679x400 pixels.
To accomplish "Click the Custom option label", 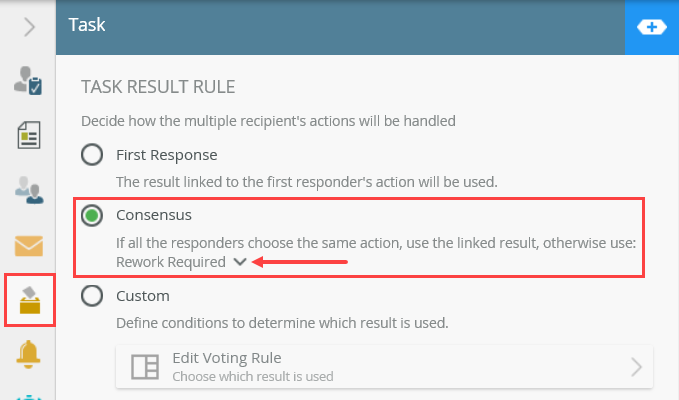I will coord(143,296).
